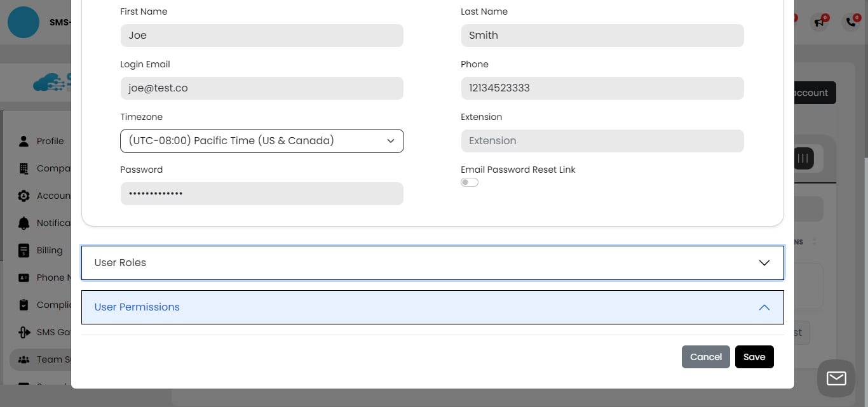Open the chat support bubble at bottom right

836,378
